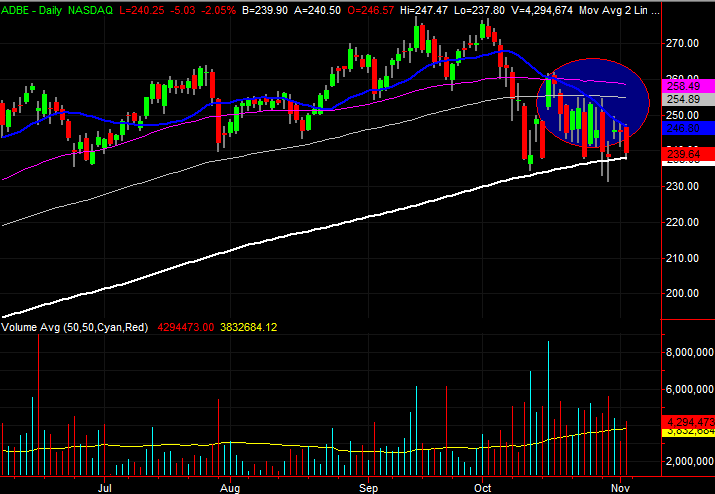Click the tallest cyan volume bar in October
The width and height of the screenshot is (715, 494).
548,408
